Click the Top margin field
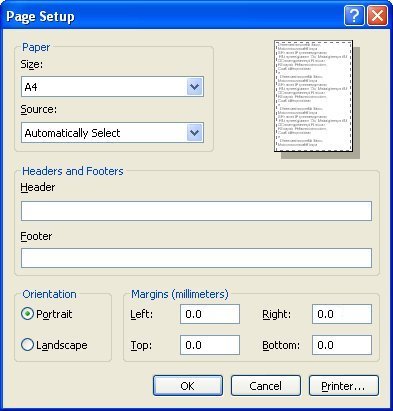The height and width of the screenshot is (411, 393). point(210,345)
